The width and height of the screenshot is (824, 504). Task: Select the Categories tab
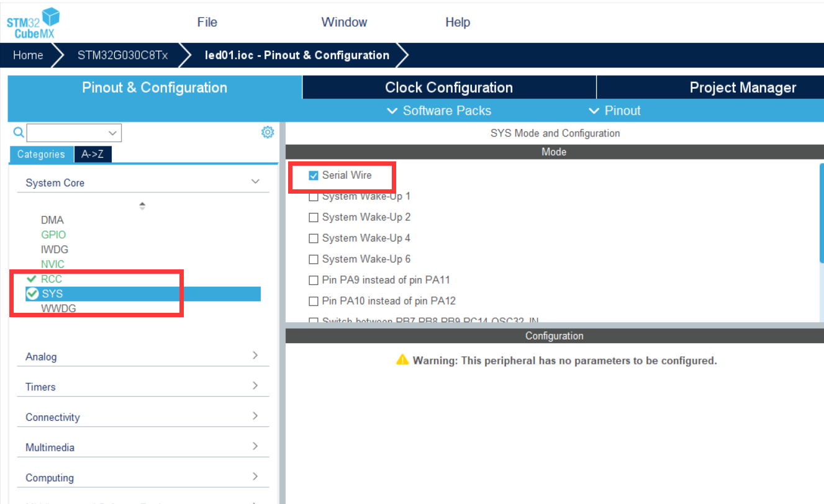click(41, 155)
